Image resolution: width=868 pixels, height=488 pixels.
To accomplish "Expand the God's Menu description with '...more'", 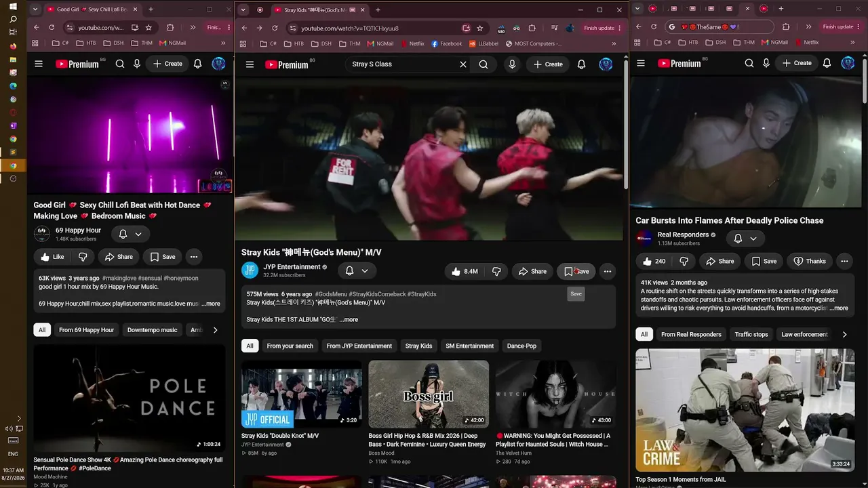I will pyautogui.click(x=349, y=319).
